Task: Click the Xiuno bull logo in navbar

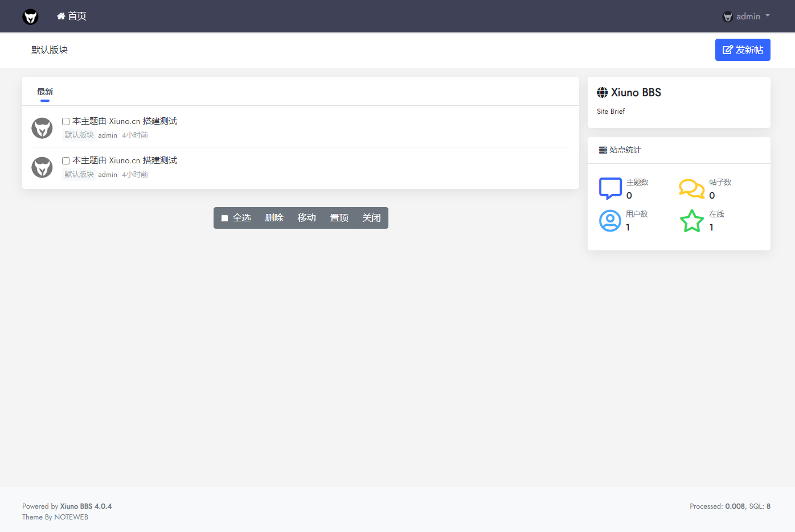Action: (x=30, y=17)
